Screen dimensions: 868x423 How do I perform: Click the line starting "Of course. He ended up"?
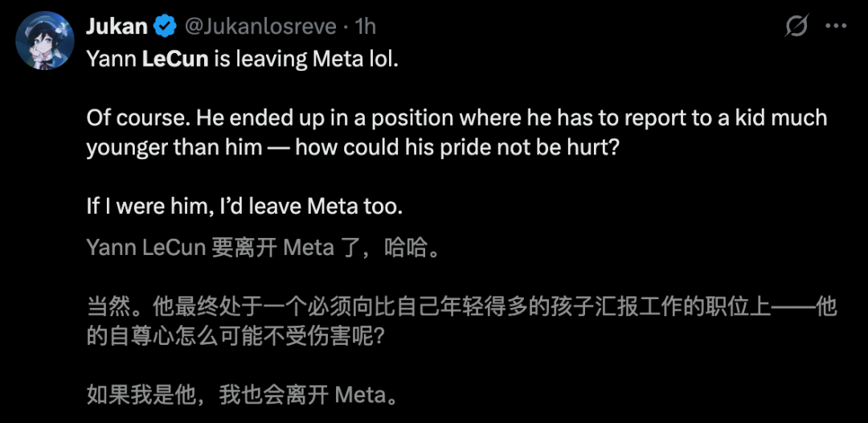coord(456,118)
